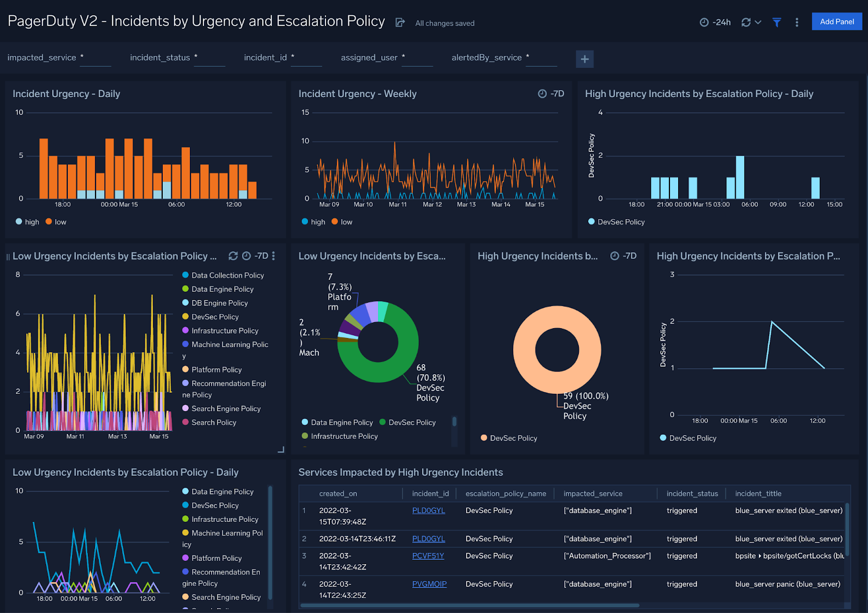Toggle the high legend in Incident Urgency Daily

point(27,221)
